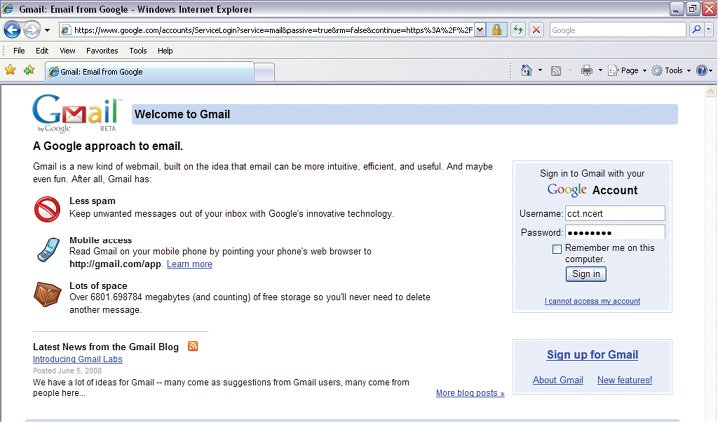Image resolution: width=718 pixels, height=422 pixels.
Task: Open the Home page icon
Action: click(527, 70)
